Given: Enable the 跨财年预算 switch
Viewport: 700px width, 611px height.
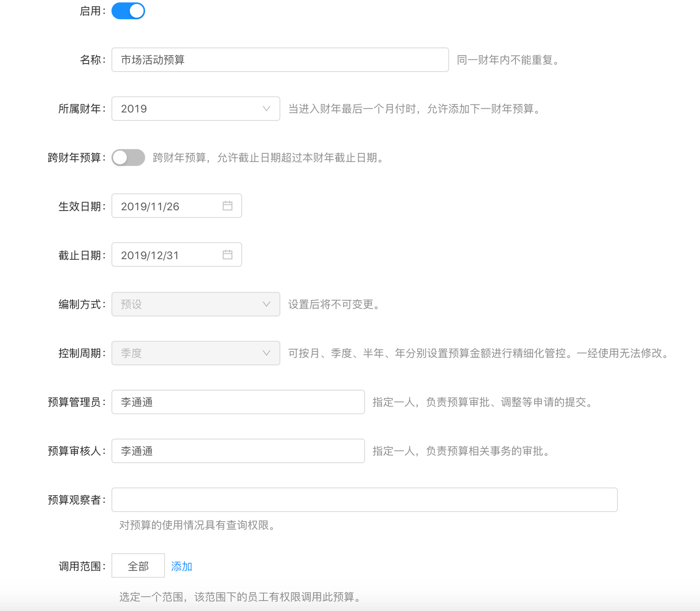Looking at the screenshot, I should coord(128,158).
